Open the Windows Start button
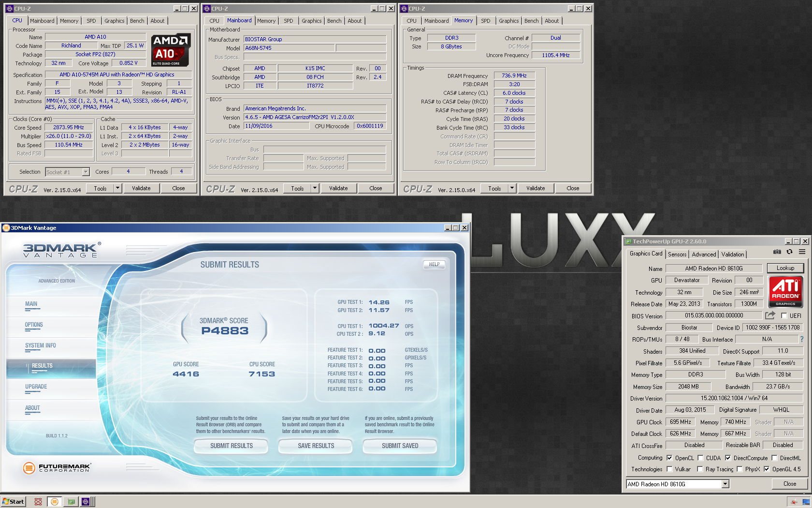 (13, 502)
